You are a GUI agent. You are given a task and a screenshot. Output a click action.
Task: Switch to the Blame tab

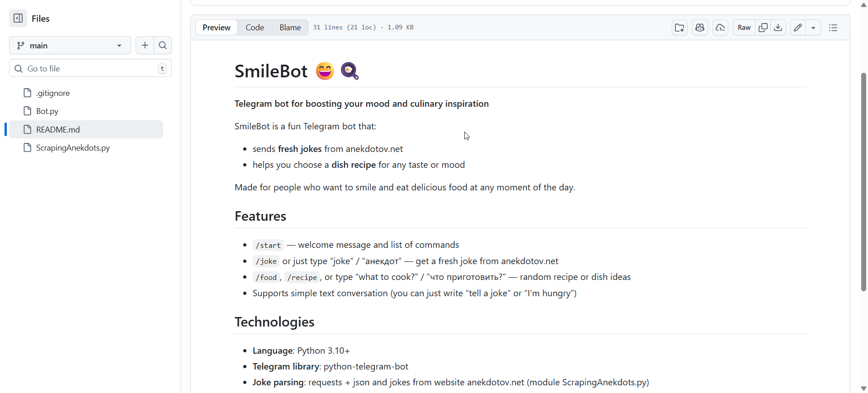pyautogui.click(x=290, y=28)
